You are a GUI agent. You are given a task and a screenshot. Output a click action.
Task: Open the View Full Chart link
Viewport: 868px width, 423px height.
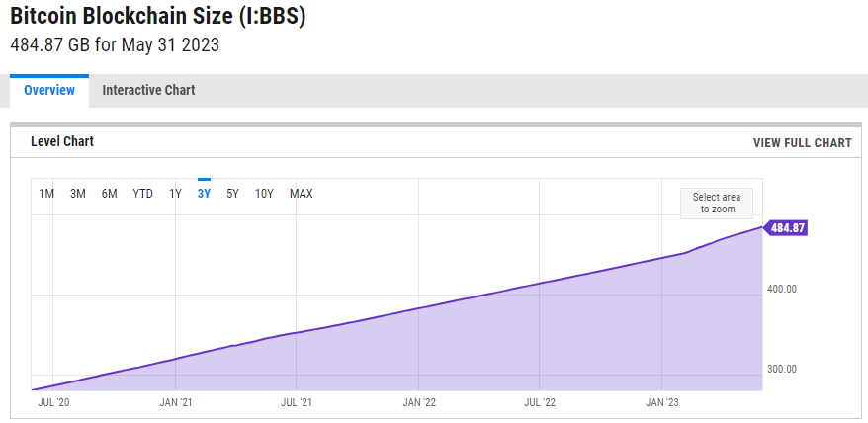point(802,143)
